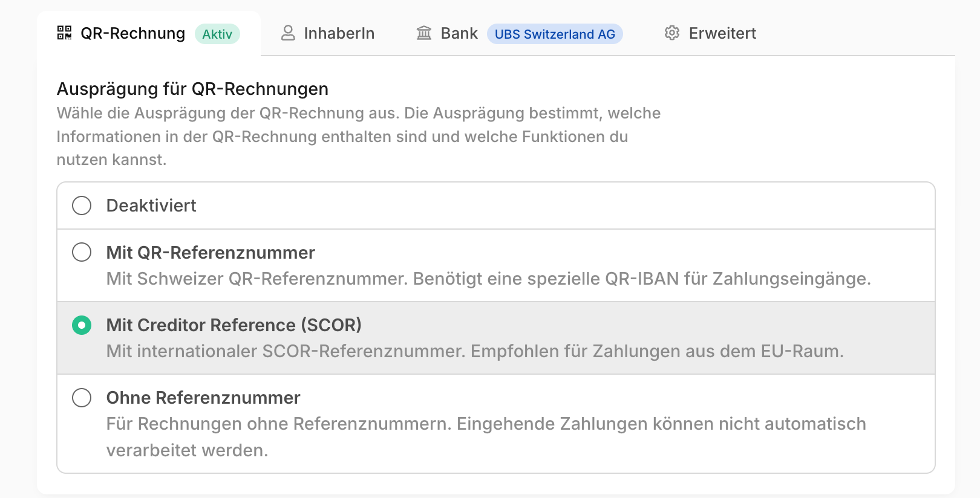Viewport: 980px width, 498px height.
Task: Select the Ohne Referenznummer radio button
Action: [82, 398]
